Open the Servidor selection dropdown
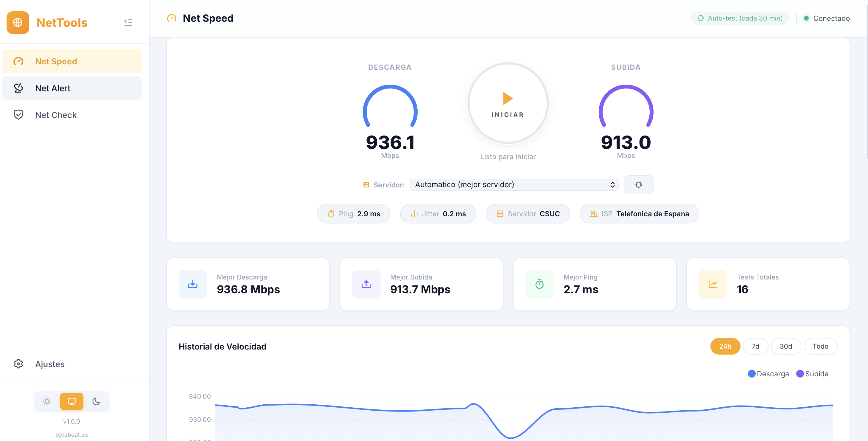 514,185
